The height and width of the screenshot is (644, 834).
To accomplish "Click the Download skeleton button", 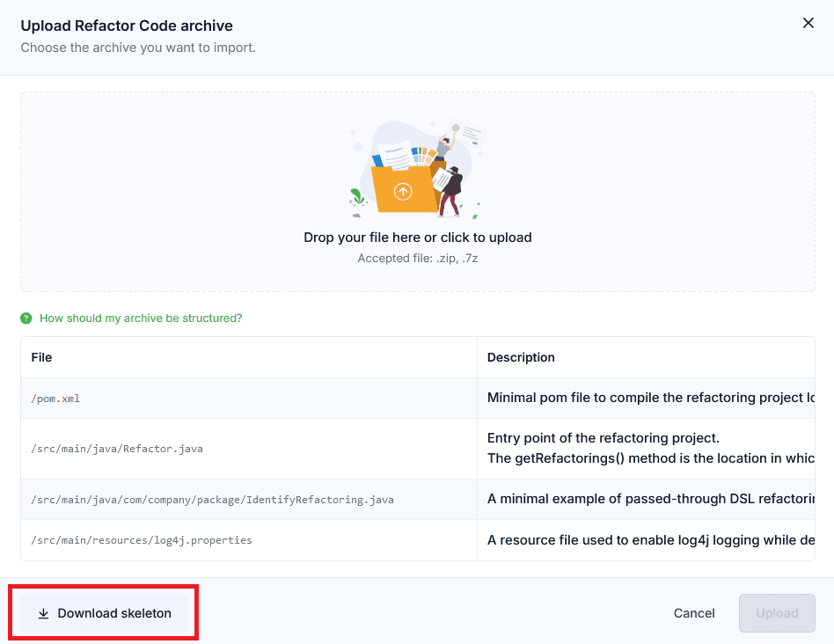I will pyautogui.click(x=104, y=613).
